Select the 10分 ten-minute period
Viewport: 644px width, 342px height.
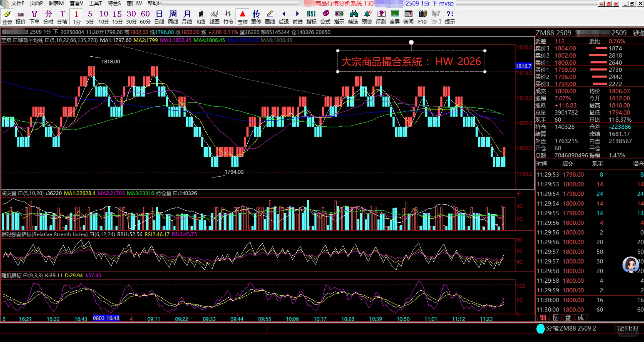104,17
